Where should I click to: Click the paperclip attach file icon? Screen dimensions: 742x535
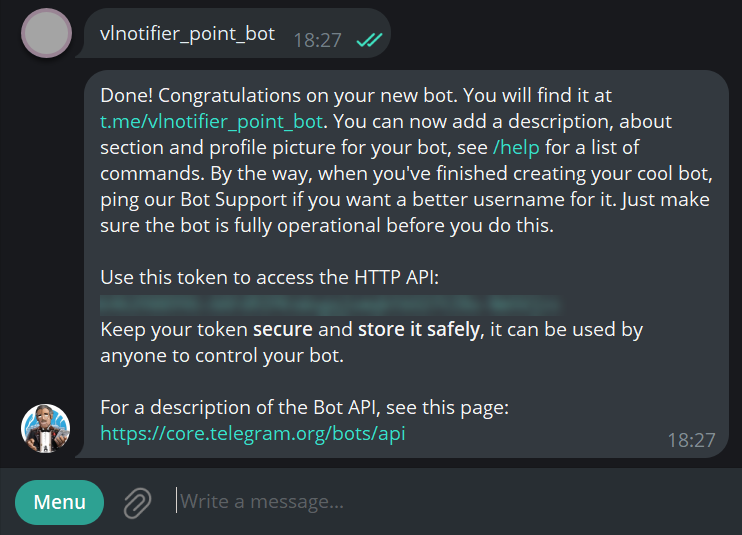point(137,502)
